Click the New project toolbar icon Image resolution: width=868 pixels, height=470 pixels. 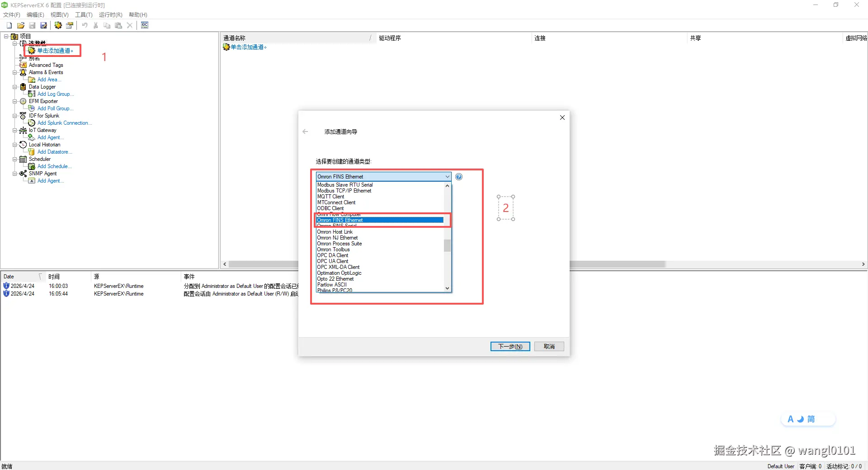(9, 25)
